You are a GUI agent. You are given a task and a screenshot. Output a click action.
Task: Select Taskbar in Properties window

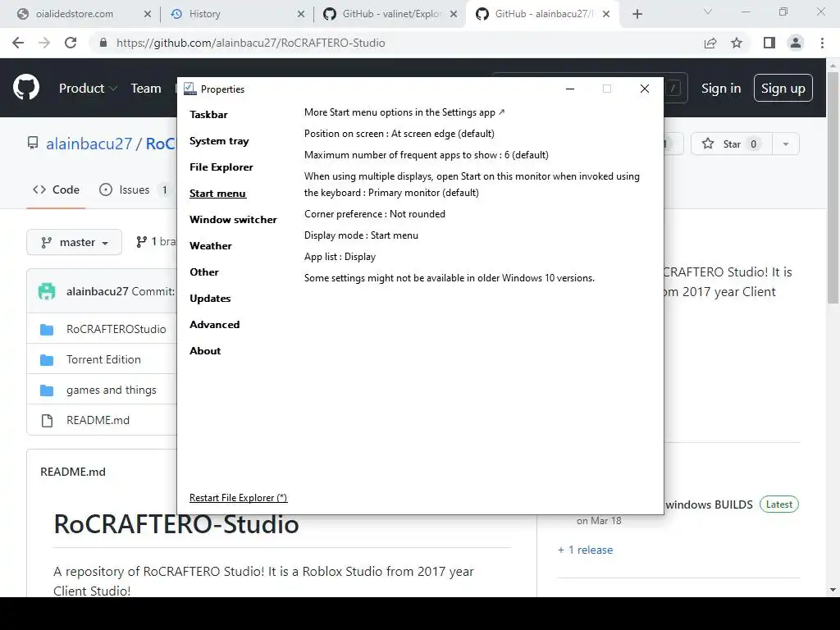(208, 115)
